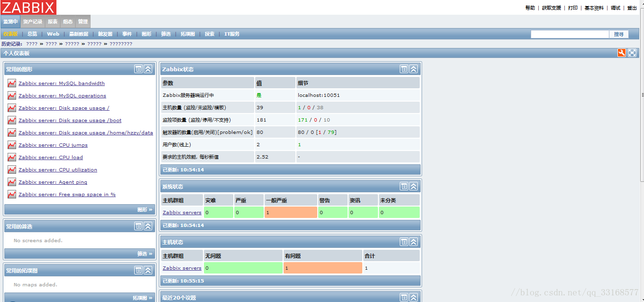Open the 触发器 submenu item

click(105, 34)
